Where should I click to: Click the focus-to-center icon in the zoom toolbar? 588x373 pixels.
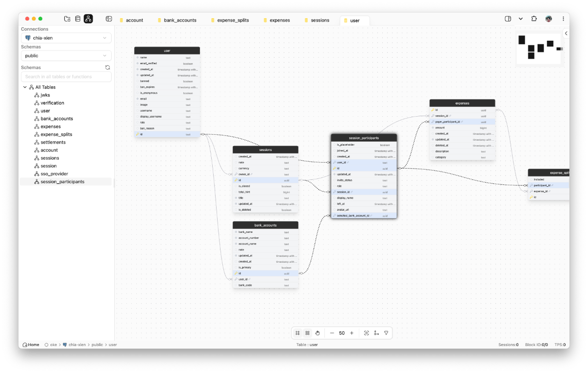click(366, 333)
